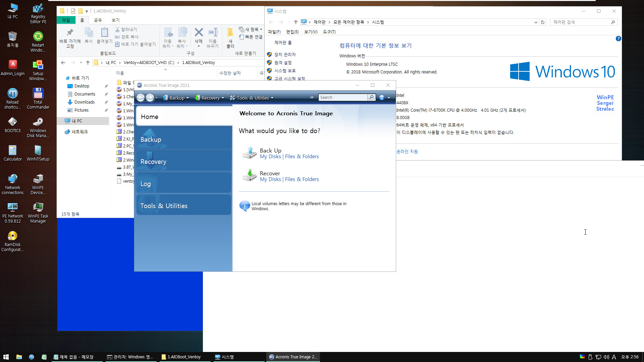644x362 pixels.
Task: Click Explorer up-directory arrow
Action: point(88,62)
